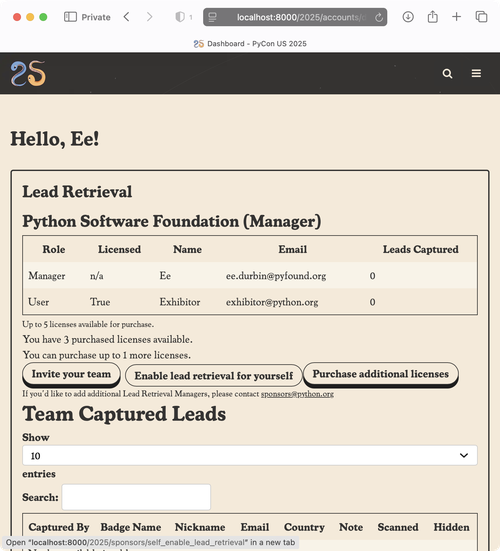The image size is (500, 551).
Task: Sort by Nickname column header
Action: 200,527
